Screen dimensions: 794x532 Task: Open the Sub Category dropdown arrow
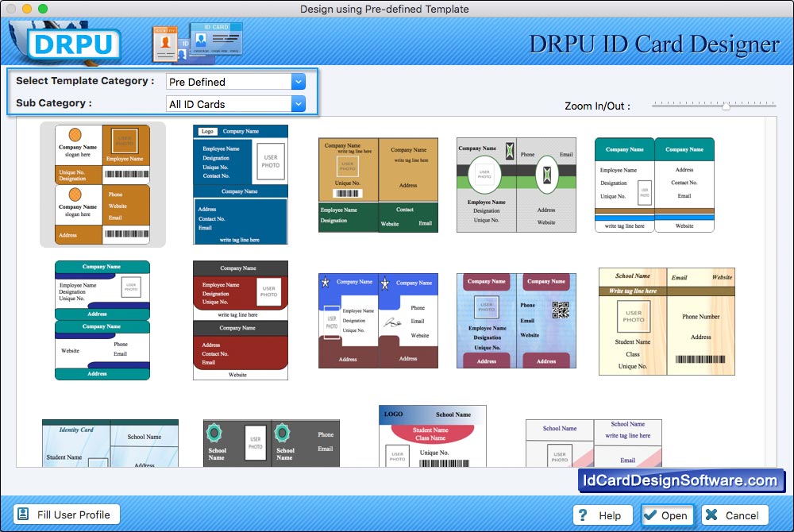point(299,104)
